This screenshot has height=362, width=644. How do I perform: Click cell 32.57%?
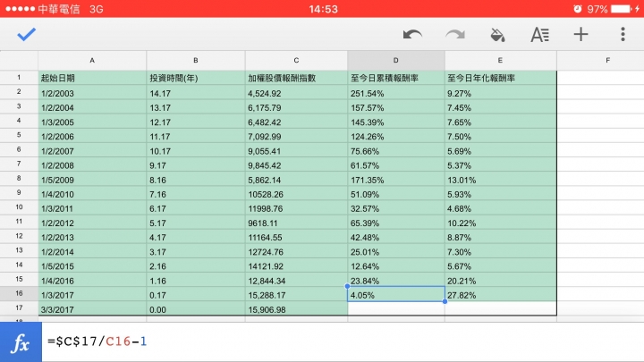(396, 208)
